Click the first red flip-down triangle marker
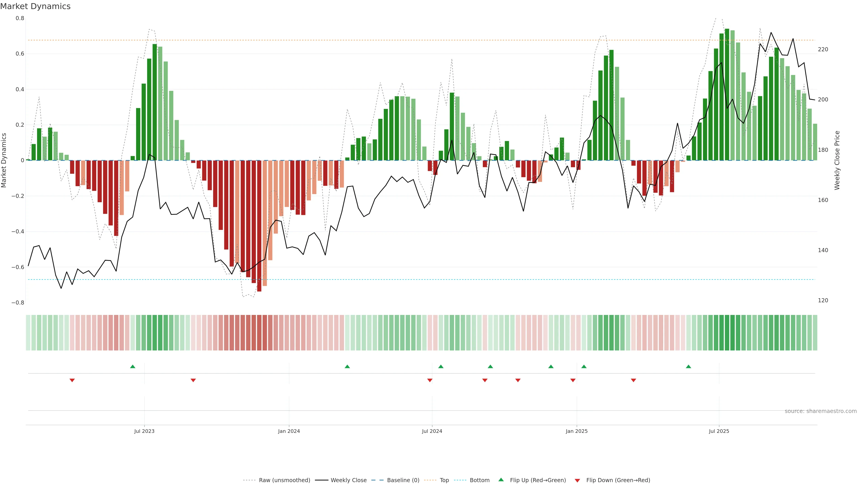 coord(72,380)
